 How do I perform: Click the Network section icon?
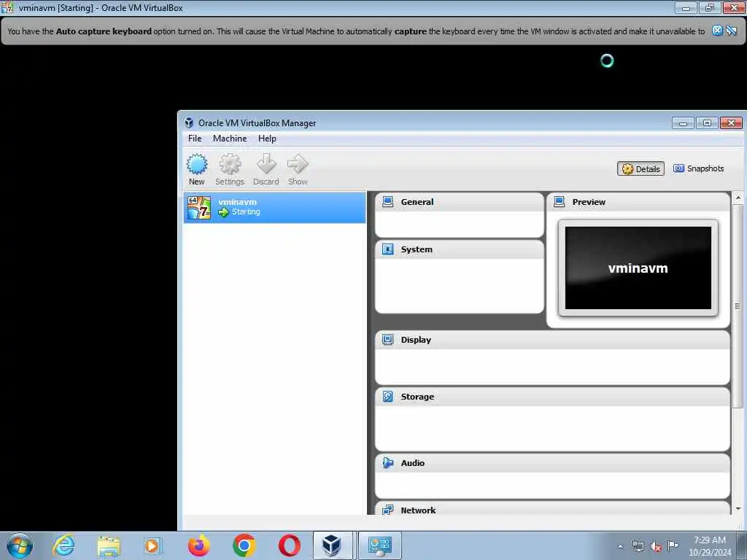pyautogui.click(x=388, y=510)
